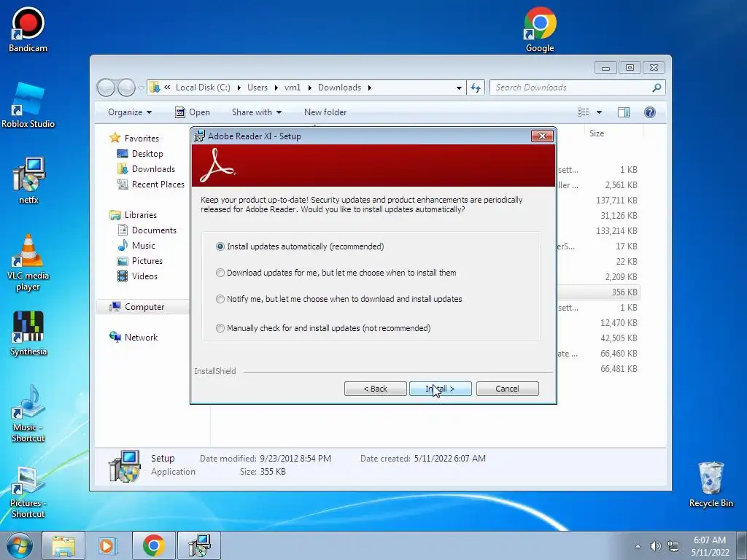Viewport: 747px width, 560px height.
Task: Click the Explorer back navigation arrow
Action: 106,87
